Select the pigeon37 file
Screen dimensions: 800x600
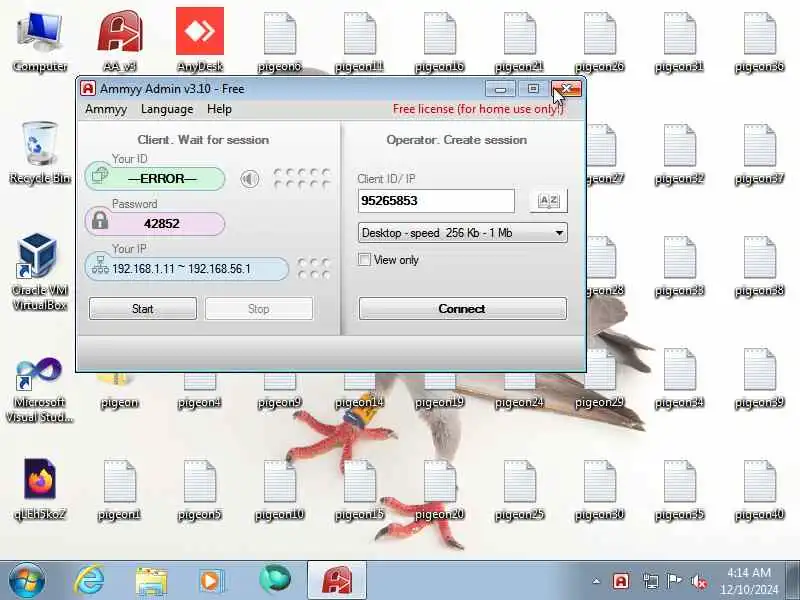click(x=760, y=155)
